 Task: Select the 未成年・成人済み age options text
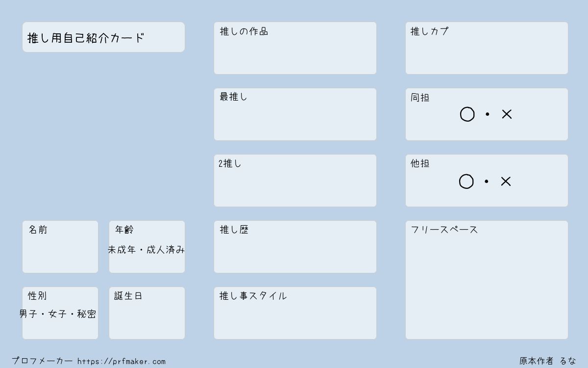coord(147,250)
